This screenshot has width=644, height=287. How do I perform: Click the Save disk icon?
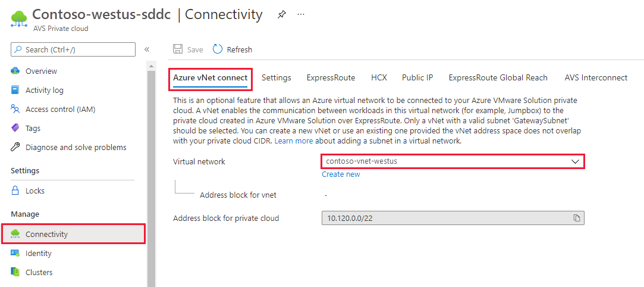(177, 49)
